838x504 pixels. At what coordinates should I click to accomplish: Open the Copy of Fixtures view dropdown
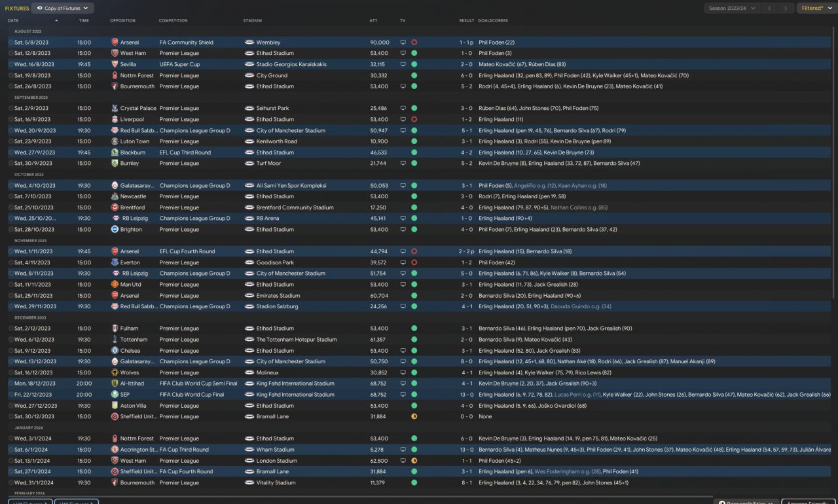(x=63, y=9)
